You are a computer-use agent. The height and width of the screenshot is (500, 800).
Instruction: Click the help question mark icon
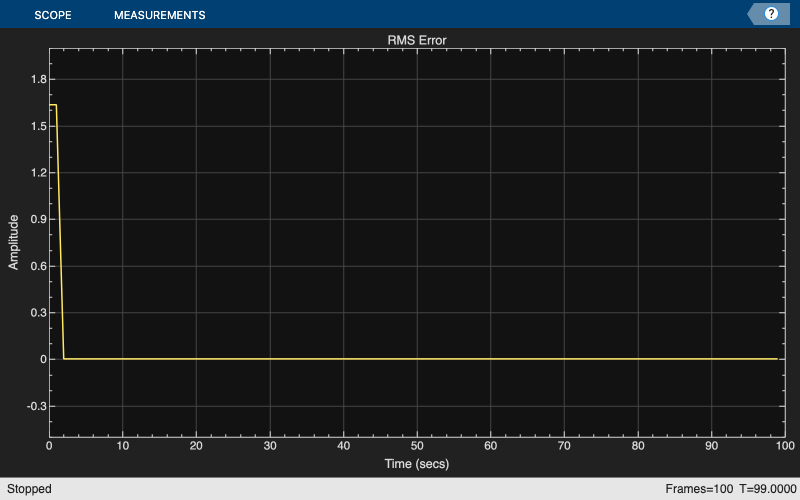[771, 14]
